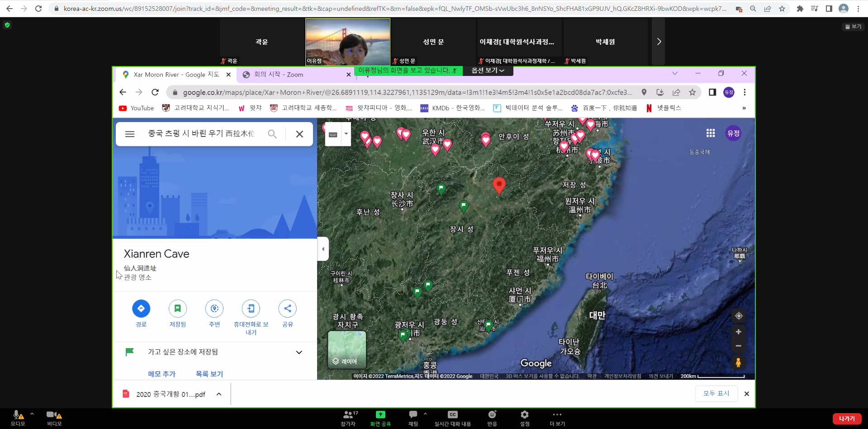Click the map zoom in plus button
868x429 pixels.
point(738,332)
